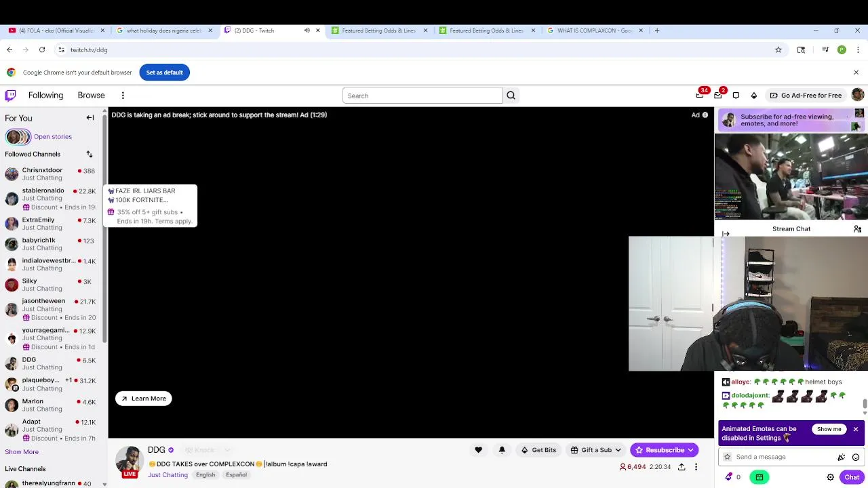Screen dimensions: 868x488
Task: Sort followed channels with arrows icon
Action: (89, 155)
